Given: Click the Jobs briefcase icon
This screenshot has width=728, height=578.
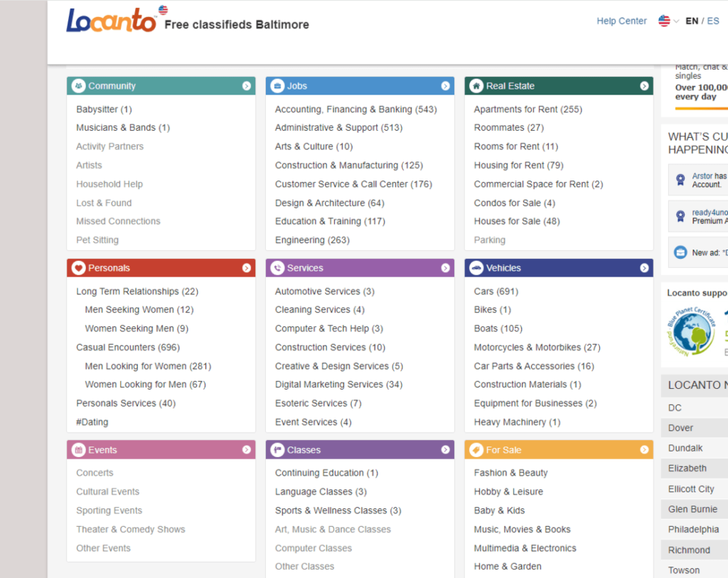Looking at the screenshot, I should (x=277, y=85).
